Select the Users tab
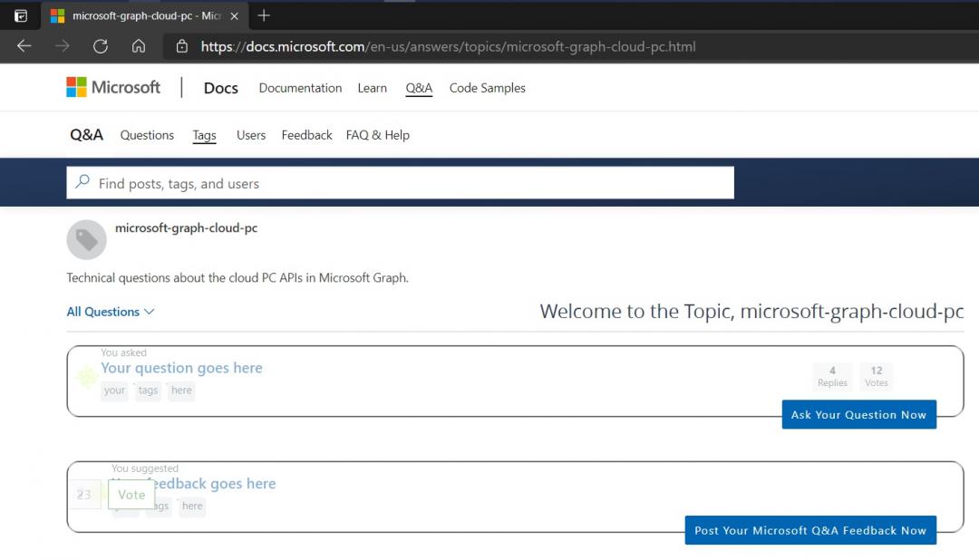This screenshot has width=979, height=560. [x=251, y=135]
